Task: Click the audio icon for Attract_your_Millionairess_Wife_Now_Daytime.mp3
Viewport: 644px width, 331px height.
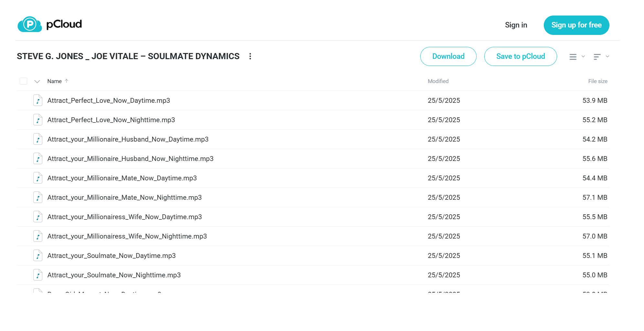Action: click(x=38, y=217)
